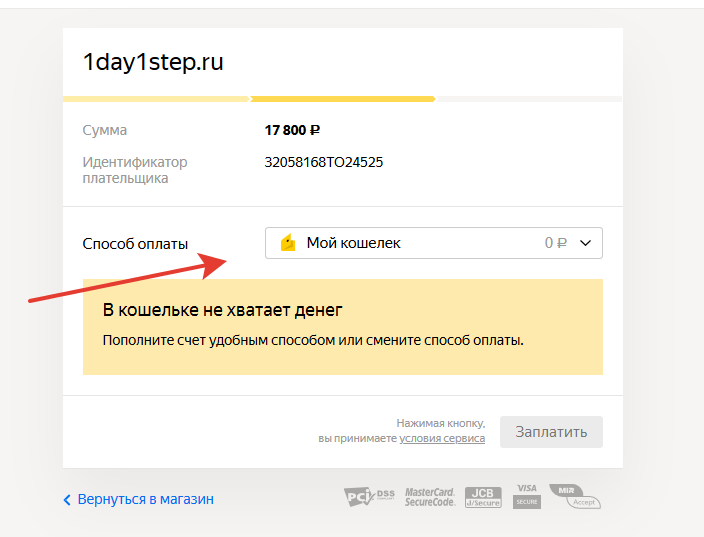The height and width of the screenshot is (537, 704).
Task: Click the first progress step segment
Action: 156,99
